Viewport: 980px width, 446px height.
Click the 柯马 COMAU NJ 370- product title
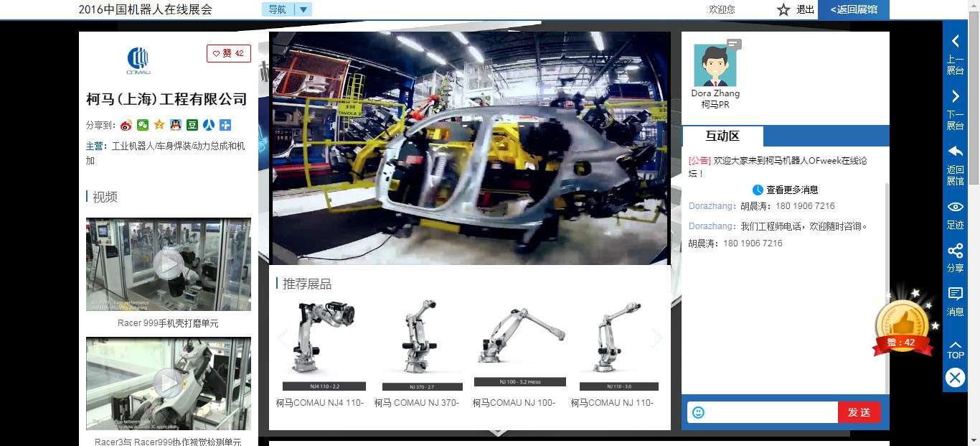pos(417,403)
